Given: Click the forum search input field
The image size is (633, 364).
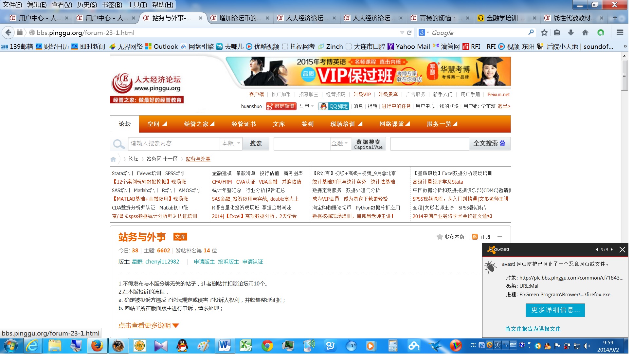Looking at the screenshot, I should pyautogui.click(x=173, y=143).
